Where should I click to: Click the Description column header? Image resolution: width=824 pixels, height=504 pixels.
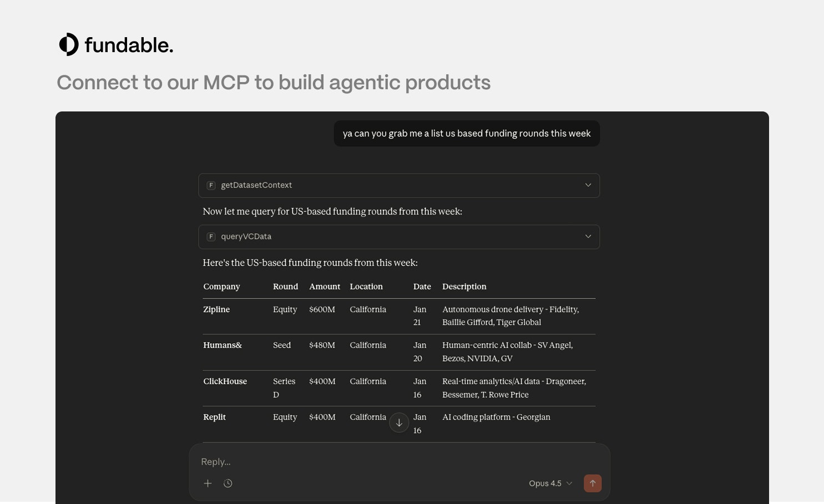(464, 287)
